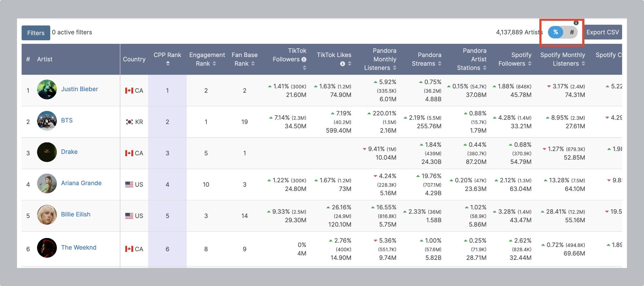Show info tooltip above percent toggle
The width and height of the screenshot is (644, 286).
576,23
